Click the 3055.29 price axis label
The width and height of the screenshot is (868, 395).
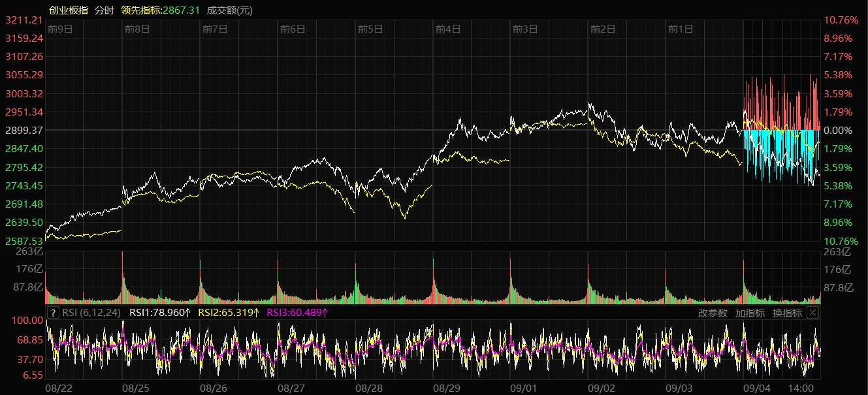(x=24, y=75)
